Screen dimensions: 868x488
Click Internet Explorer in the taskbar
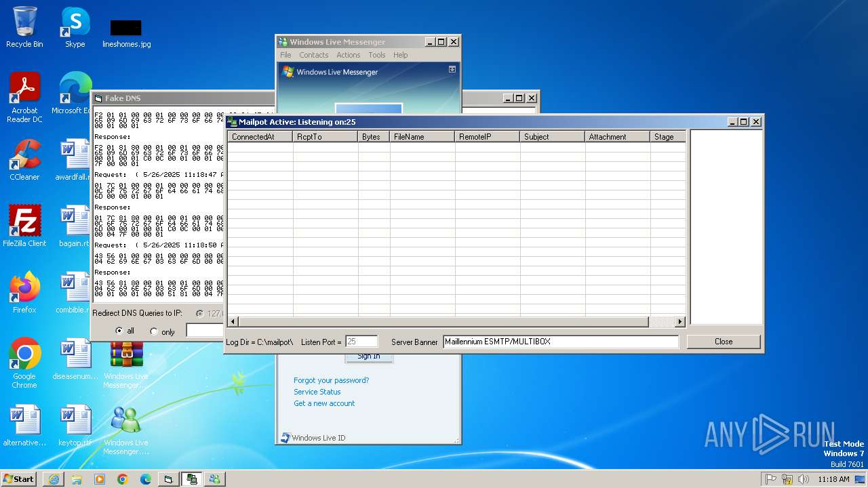(x=54, y=479)
